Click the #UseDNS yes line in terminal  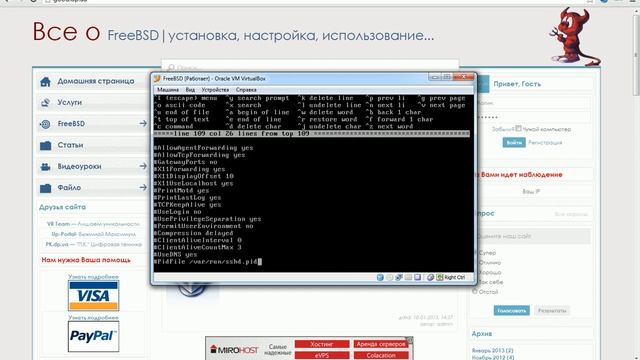click(x=176, y=254)
